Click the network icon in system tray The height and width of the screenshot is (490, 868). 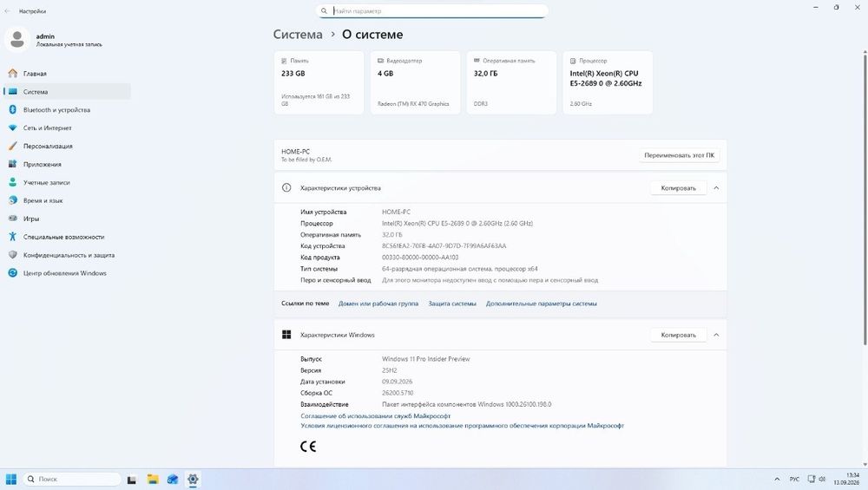[811, 479]
